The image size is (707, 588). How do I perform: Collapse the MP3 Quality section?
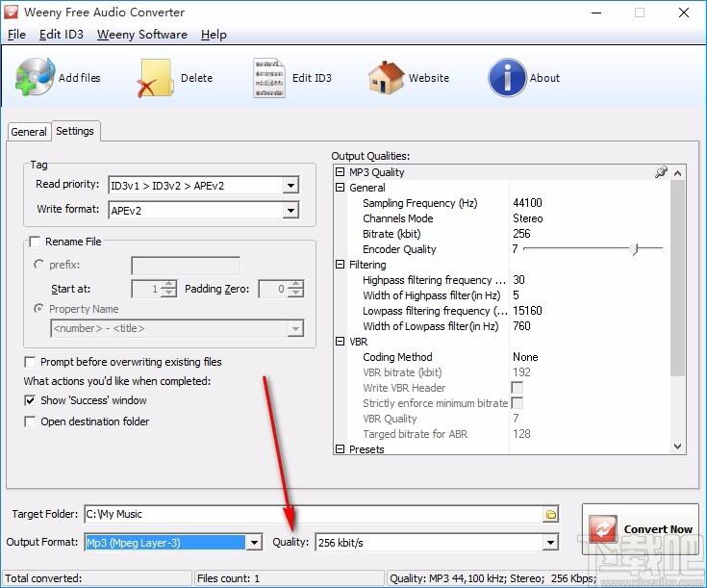pyautogui.click(x=340, y=172)
